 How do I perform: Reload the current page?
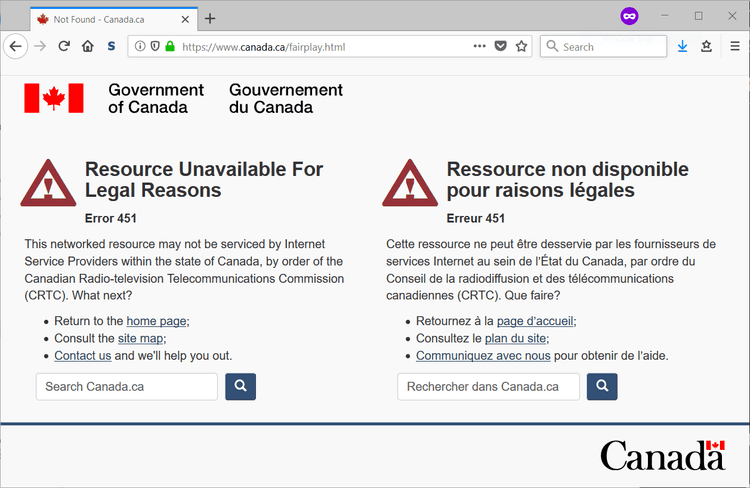(x=64, y=46)
